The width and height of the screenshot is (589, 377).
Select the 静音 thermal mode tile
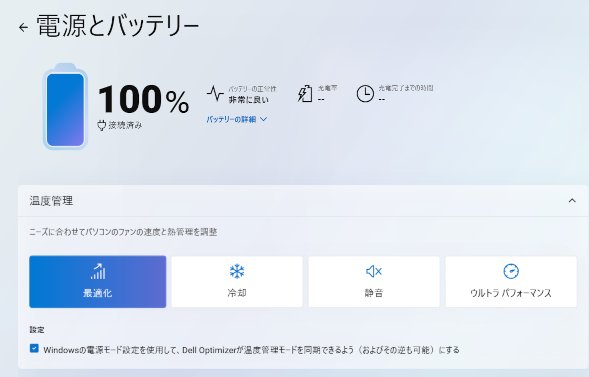[374, 282]
